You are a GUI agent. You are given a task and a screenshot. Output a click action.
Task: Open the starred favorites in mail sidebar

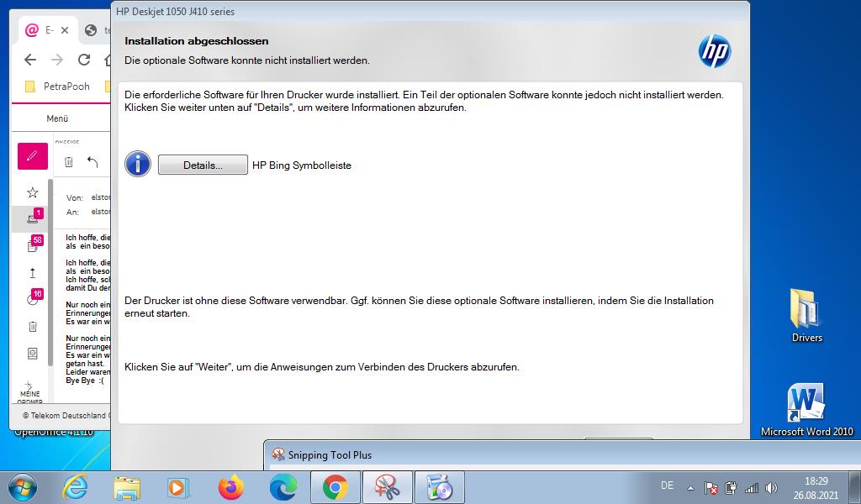pos(33,192)
